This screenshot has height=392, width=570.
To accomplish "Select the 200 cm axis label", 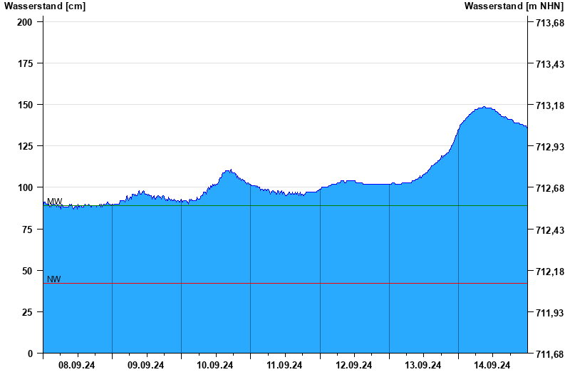I will pos(25,22).
